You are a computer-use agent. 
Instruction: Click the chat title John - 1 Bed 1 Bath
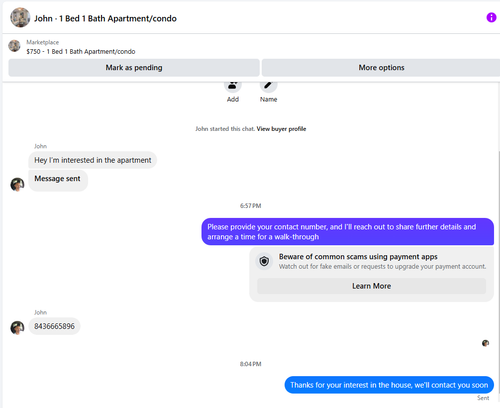point(105,18)
